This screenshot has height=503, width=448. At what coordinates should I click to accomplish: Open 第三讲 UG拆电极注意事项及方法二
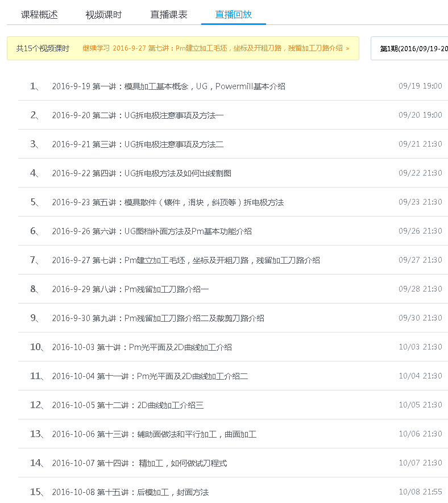click(x=138, y=144)
